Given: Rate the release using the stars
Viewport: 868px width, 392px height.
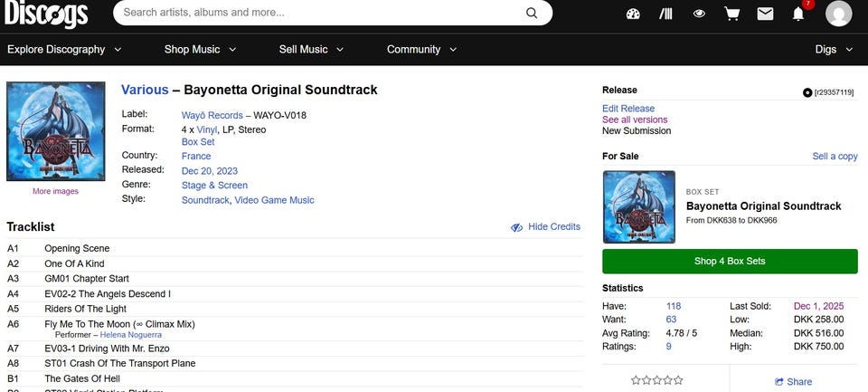Looking at the screenshot, I should (x=657, y=380).
